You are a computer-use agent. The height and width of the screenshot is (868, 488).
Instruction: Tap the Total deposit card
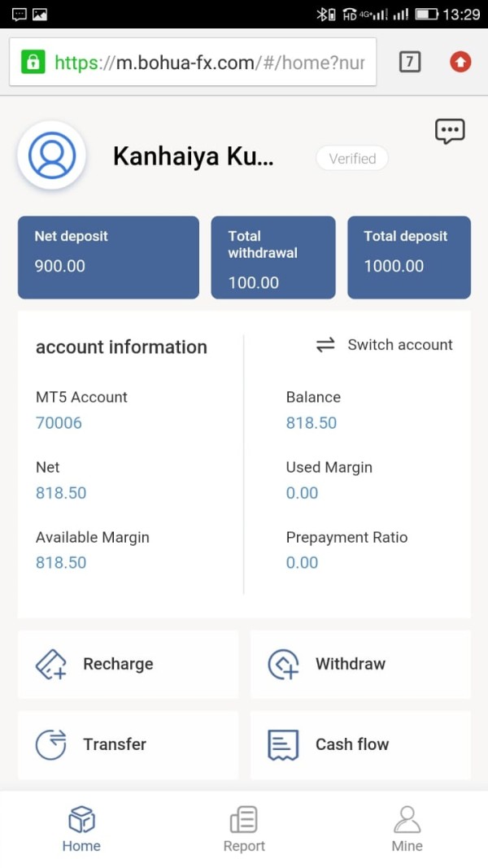tap(409, 257)
